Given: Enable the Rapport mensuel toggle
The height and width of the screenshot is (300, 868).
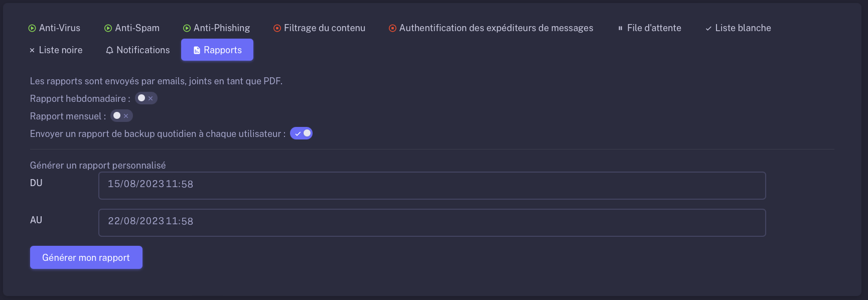Looking at the screenshot, I should [x=121, y=116].
